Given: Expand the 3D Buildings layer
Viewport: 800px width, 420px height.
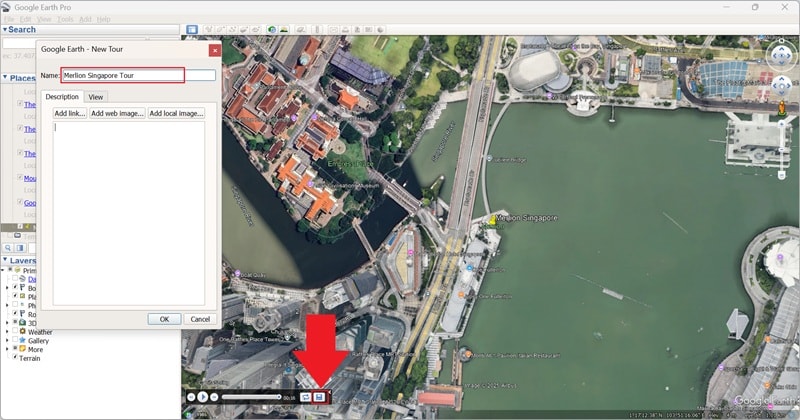Looking at the screenshot, I should point(7,323).
